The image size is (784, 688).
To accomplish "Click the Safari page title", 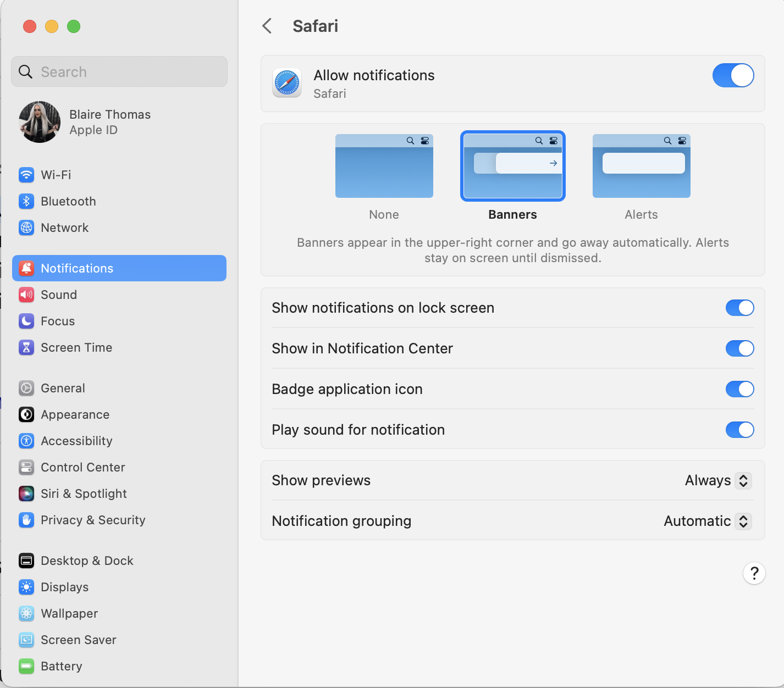I will [316, 26].
